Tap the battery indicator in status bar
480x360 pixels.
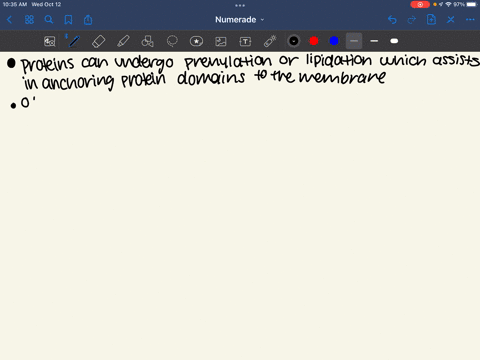(x=471, y=4)
